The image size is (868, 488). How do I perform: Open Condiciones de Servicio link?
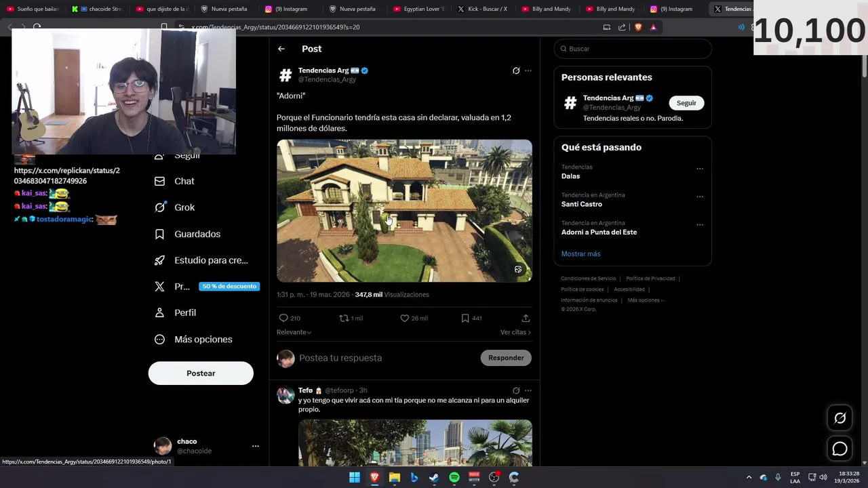[x=588, y=279]
